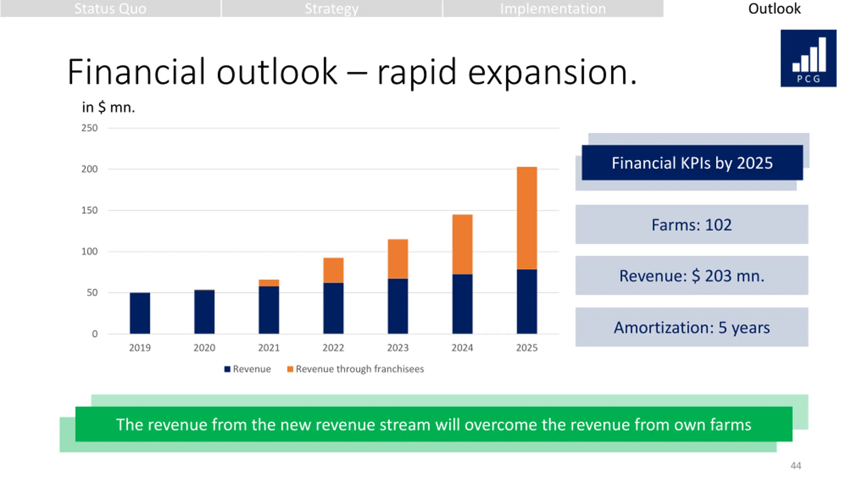Click the 100 y-axis value
Image resolution: width=868 pixels, height=488 pixels.
coord(90,252)
